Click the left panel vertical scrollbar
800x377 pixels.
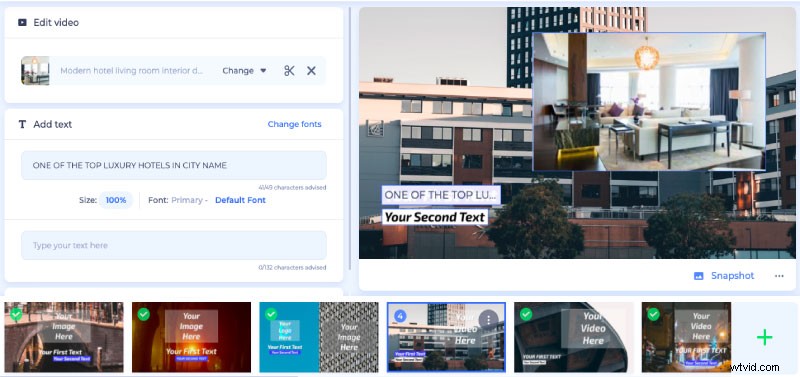(x=349, y=138)
